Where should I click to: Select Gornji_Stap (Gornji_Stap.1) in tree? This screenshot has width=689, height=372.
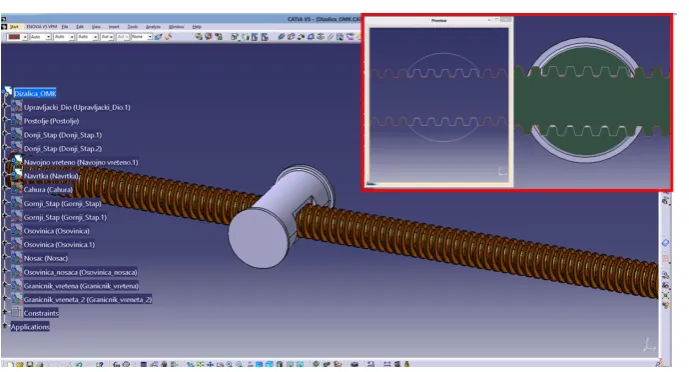[x=65, y=217]
